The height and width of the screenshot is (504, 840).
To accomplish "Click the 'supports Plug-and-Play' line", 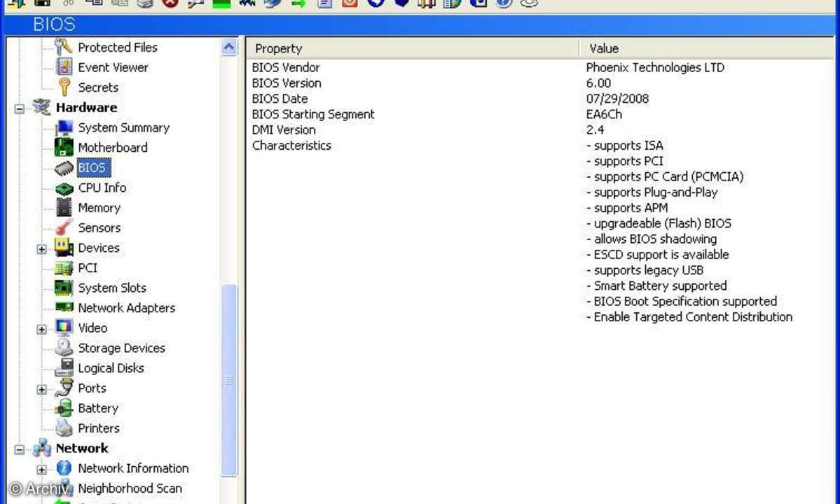I will click(652, 192).
